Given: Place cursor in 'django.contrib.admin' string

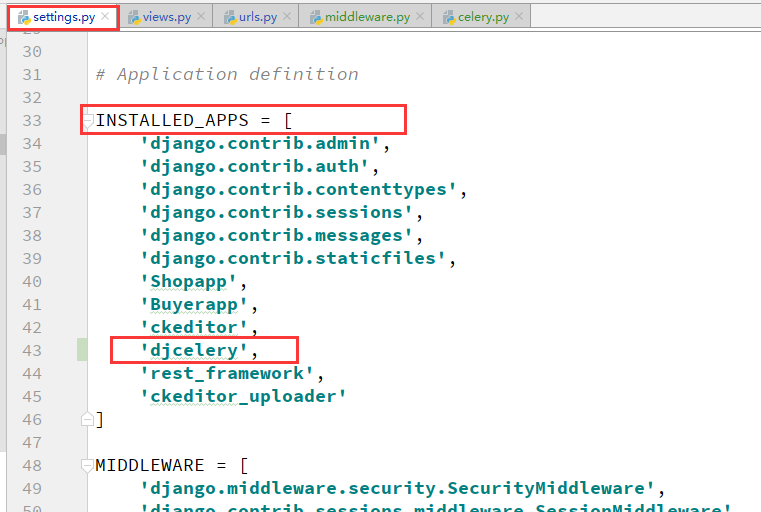Looking at the screenshot, I should point(260,144).
